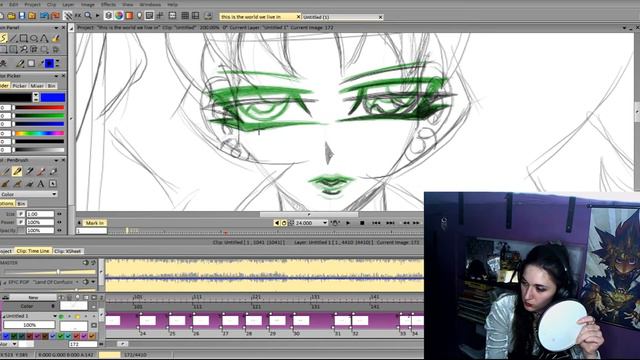Image resolution: width=640 pixels, height=360 pixels.
Task: Select the flood fill bucket tool
Action: tap(56, 38)
